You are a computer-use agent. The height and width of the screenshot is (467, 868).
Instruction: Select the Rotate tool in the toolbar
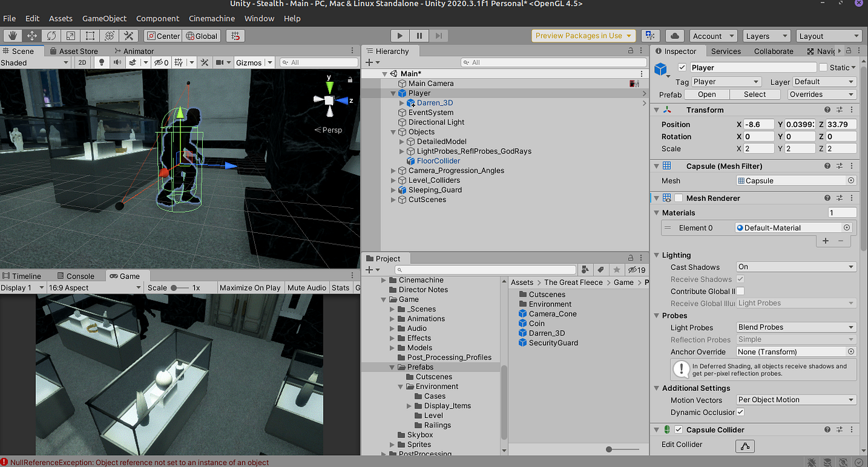coord(51,36)
